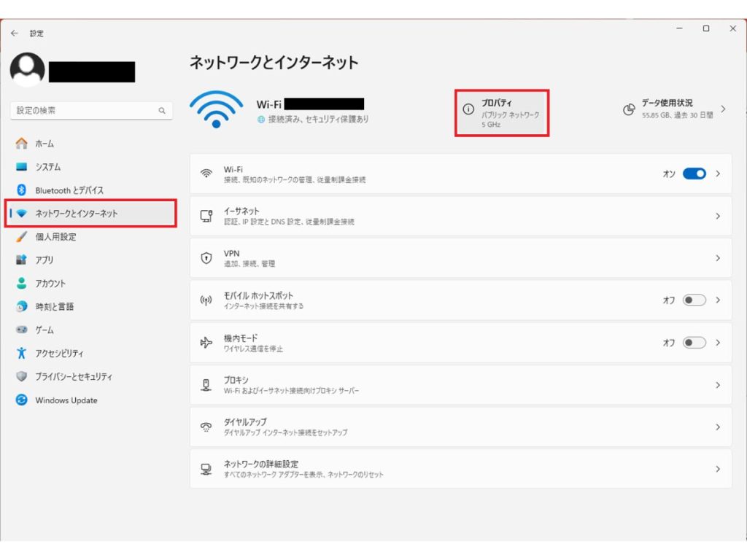Open Windows Update from the sidebar
This screenshot has width=747, height=560.
coord(66,400)
